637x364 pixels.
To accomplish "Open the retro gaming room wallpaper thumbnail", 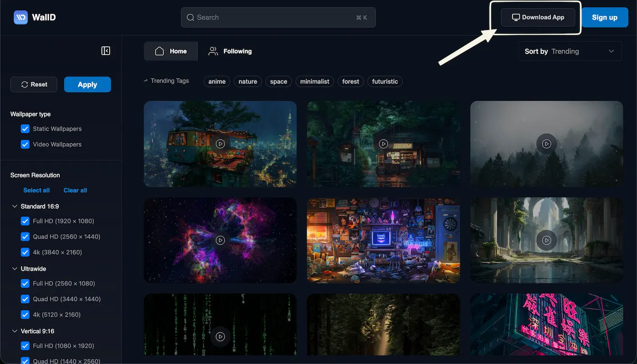I will (383, 240).
